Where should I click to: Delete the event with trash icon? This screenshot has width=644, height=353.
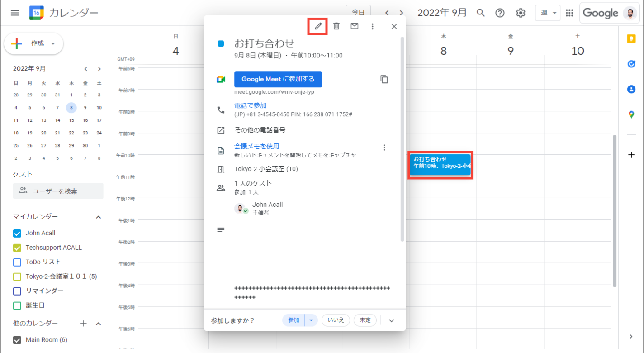coord(336,26)
